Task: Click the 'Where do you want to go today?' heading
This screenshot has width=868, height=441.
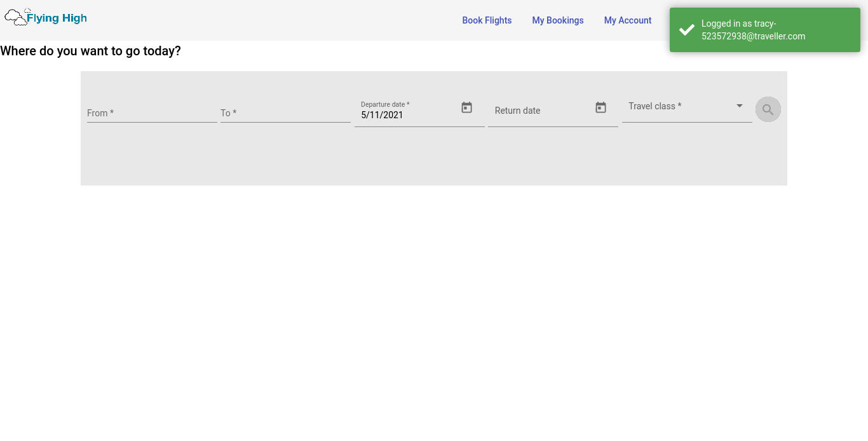Action: pyautogui.click(x=90, y=51)
